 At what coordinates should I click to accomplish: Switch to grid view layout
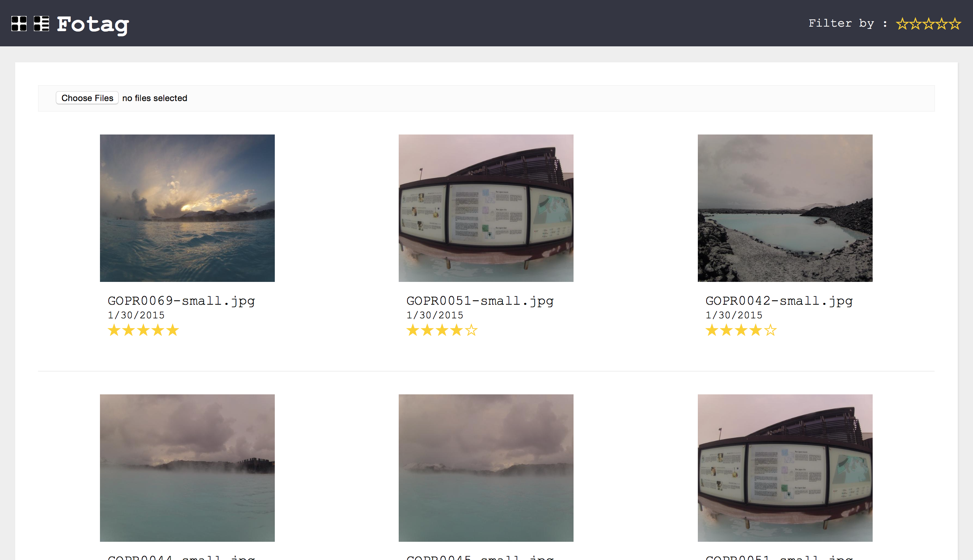tap(19, 24)
